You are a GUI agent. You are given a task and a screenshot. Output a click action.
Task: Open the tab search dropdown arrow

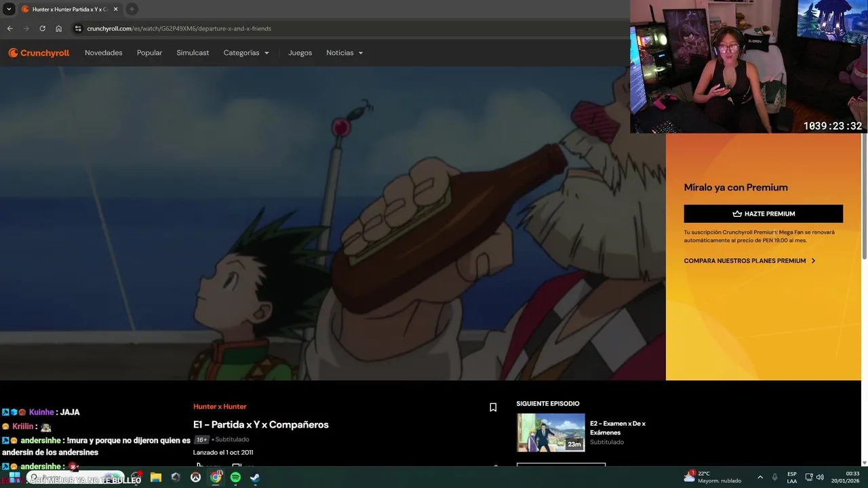coord(9,9)
